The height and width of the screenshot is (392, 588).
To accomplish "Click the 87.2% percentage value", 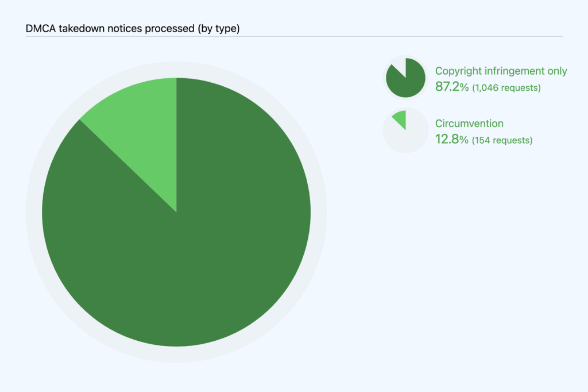I will [x=452, y=87].
